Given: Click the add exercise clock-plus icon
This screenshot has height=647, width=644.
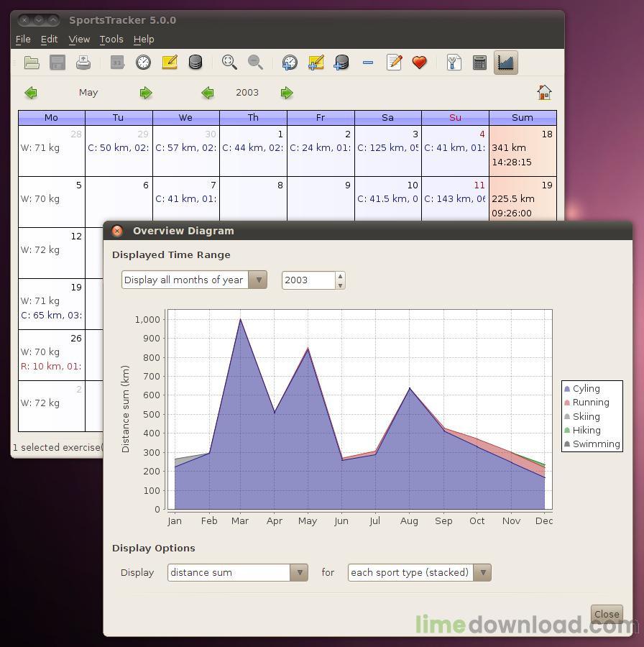Looking at the screenshot, I should [x=290, y=63].
